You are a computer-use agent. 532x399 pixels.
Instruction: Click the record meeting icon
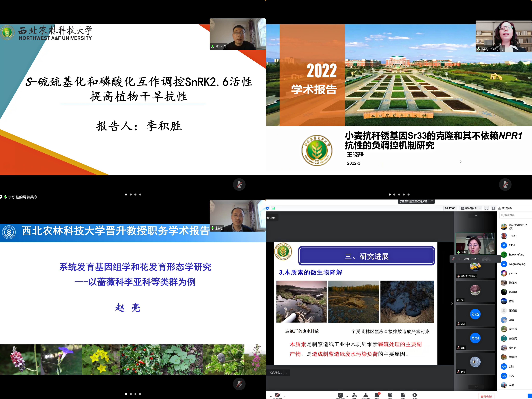pos(390,395)
